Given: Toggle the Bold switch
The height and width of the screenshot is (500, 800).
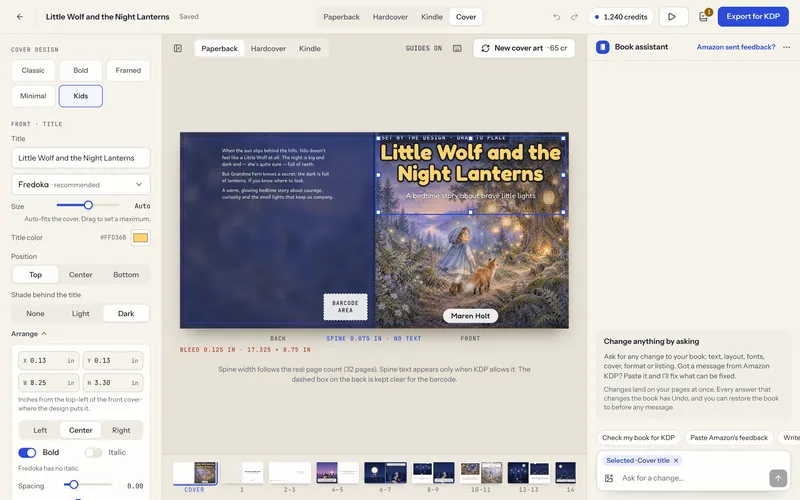Looking at the screenshot, I should (x=27, y=453).
